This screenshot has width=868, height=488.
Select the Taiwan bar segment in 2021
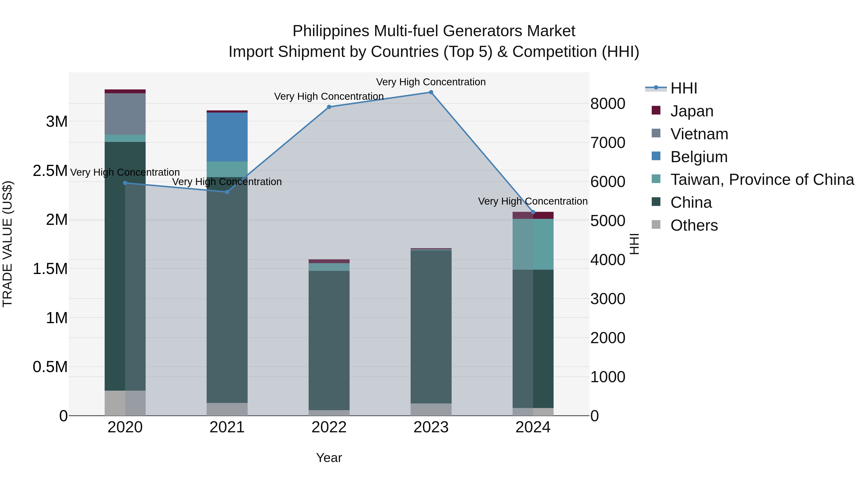(227, 169)
